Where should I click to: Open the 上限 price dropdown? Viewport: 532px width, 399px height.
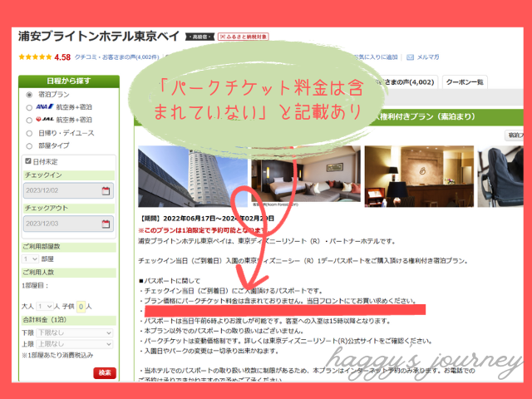tap(74, 344)
